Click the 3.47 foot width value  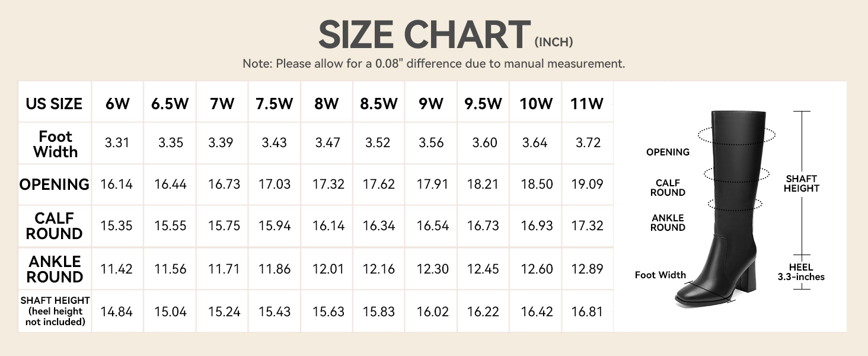pos(327,143)
